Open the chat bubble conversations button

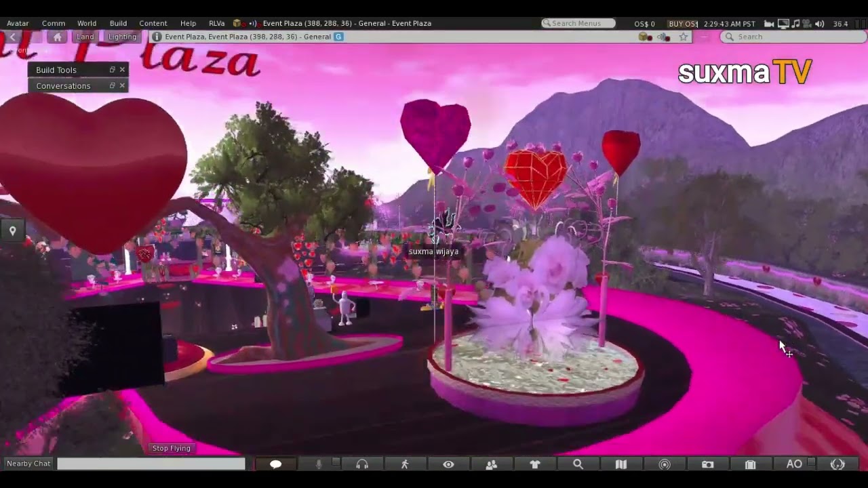275,464
